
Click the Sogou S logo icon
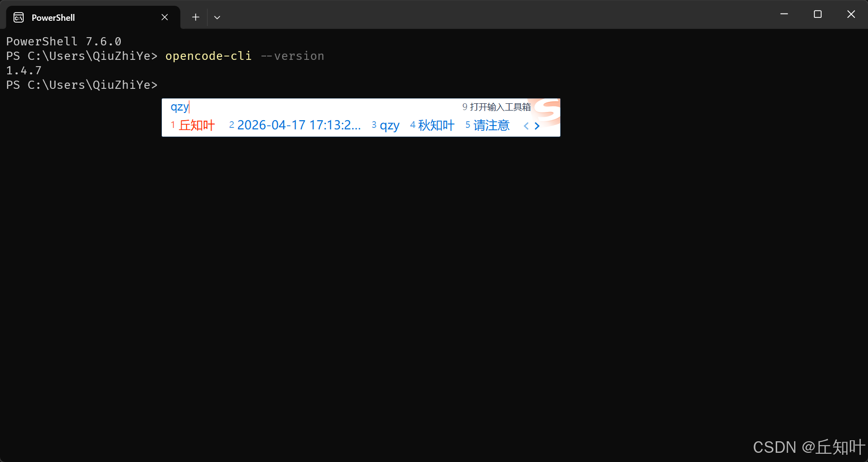click(x=547, y=111)
